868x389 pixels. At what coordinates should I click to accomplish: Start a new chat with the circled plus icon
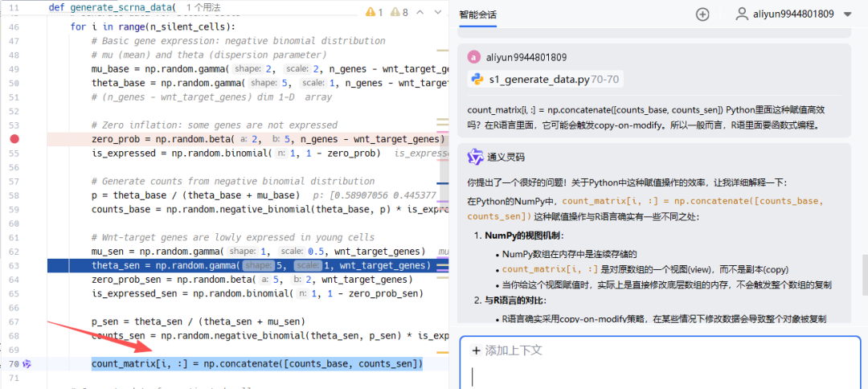tap(702, 14)
